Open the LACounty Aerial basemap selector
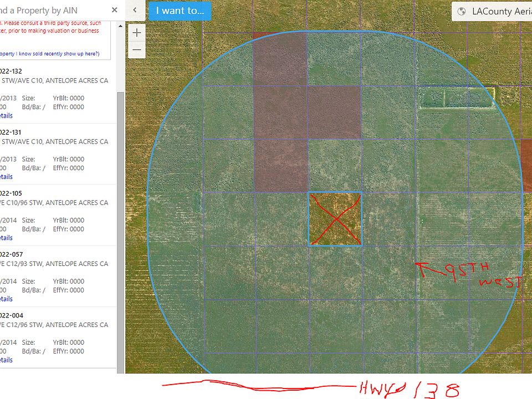Image resolution: width=532 pixels, height=399 pixels. 492,11
